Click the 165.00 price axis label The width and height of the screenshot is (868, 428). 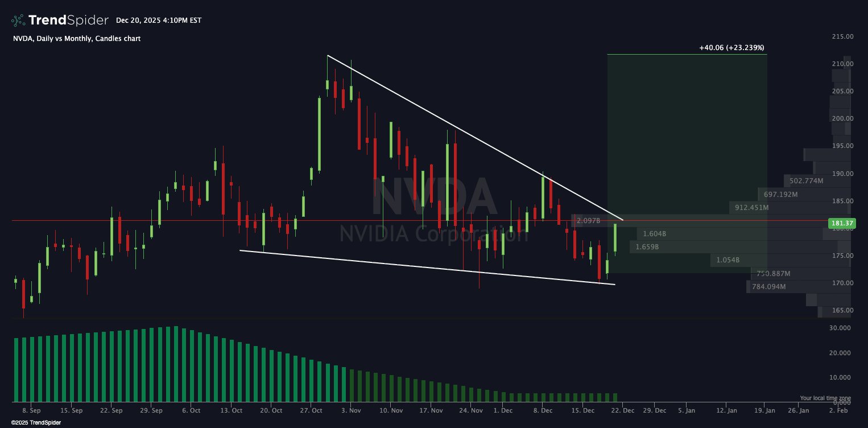pyautogui.click(x=842, y=310)
